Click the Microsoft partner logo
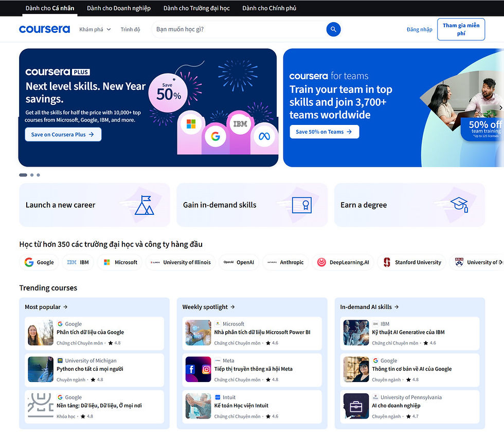Screen dimensions: 504x437 119,262
